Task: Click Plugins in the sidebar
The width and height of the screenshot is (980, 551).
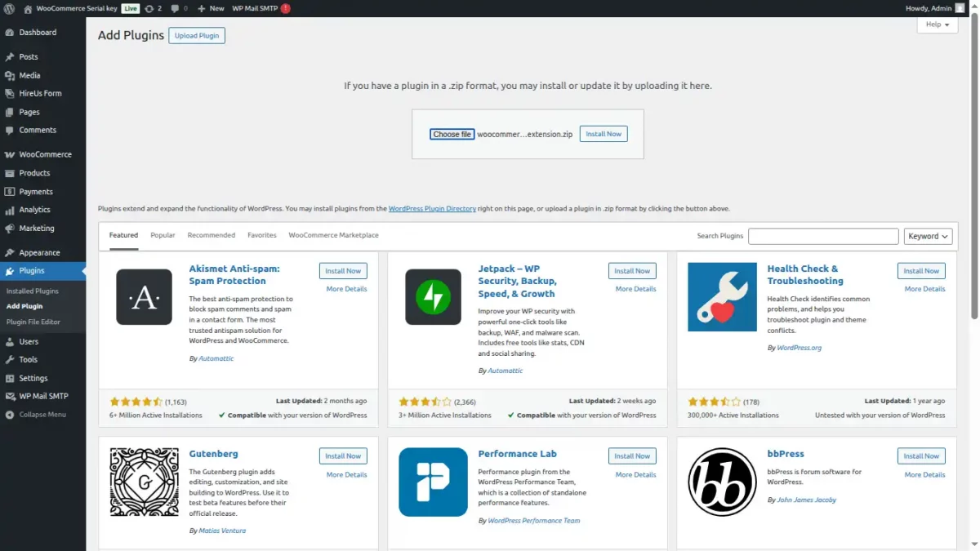Action: [42, 271]
